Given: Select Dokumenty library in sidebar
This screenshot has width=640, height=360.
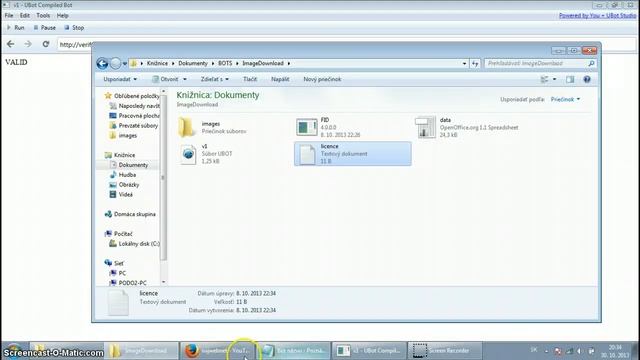Looking at the screenshot, I should [129, 165].
